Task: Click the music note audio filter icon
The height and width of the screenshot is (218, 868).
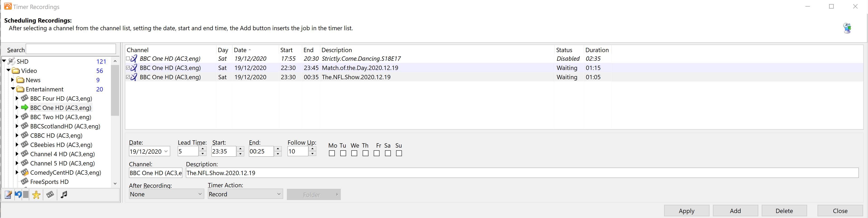Action: click(x=64, y=195)
